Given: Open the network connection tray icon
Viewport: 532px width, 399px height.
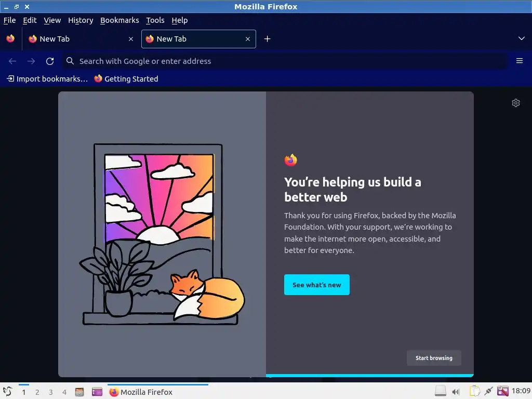Looking at the screenshot, I should 488,391.
